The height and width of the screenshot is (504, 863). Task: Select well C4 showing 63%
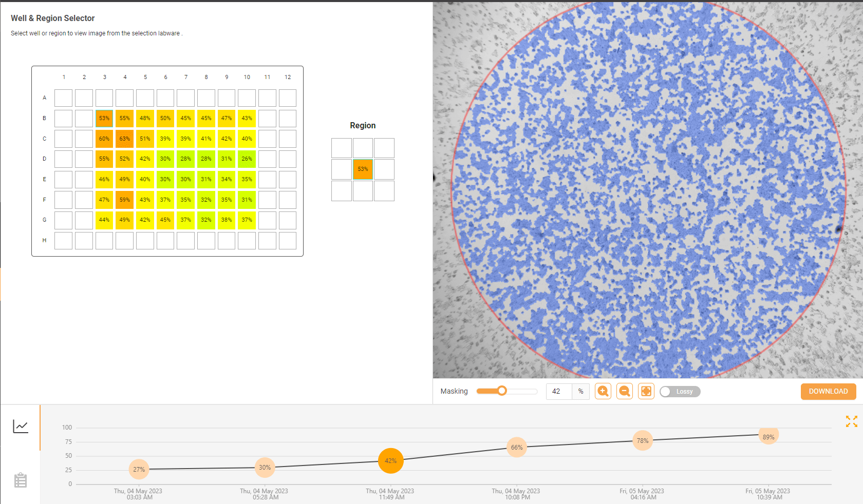tap(125, 139)
